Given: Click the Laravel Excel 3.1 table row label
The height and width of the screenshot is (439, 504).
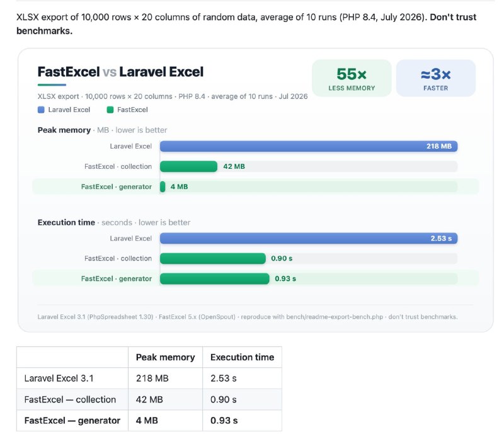Looking at the screenshot, I should [x=59, y=379].
